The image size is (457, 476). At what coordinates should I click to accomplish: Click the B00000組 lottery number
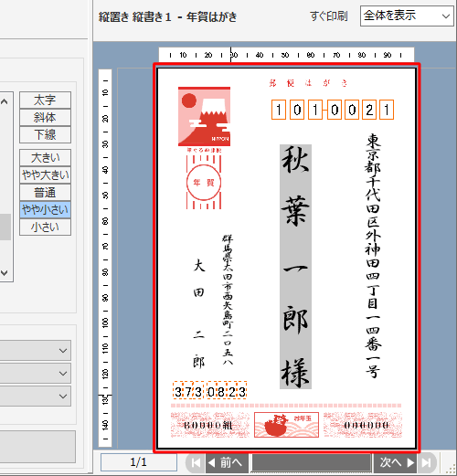(208, 425)
